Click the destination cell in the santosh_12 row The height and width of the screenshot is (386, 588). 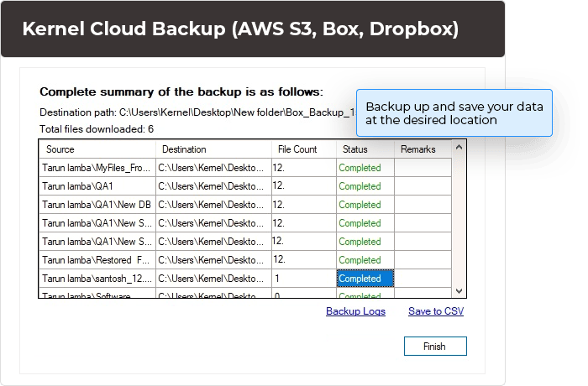(x=213, y=278)
